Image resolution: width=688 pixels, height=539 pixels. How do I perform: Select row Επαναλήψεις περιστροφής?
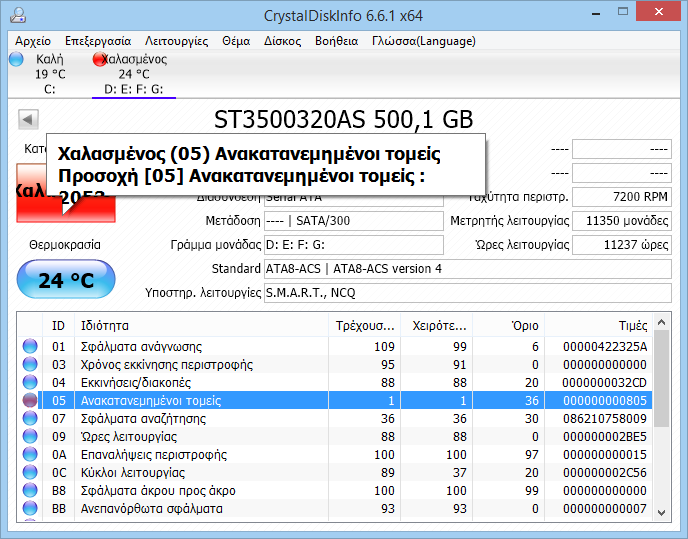tap(335, 454)
